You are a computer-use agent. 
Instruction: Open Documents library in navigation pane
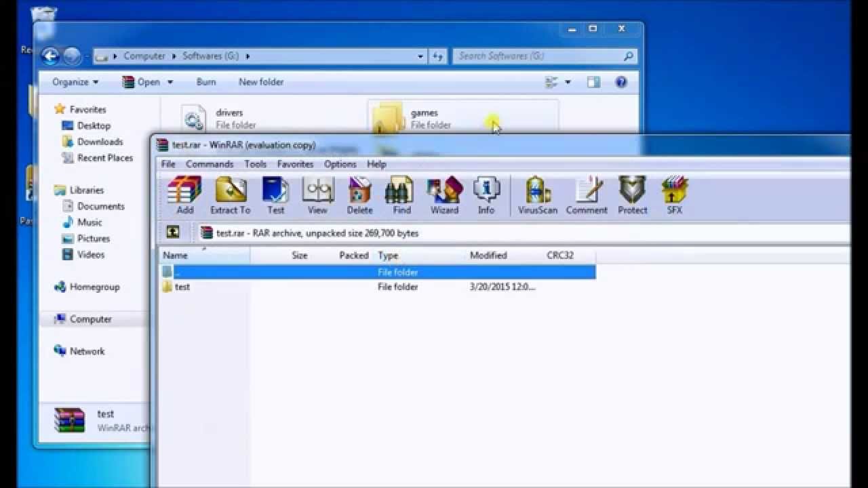pos(93,206)
